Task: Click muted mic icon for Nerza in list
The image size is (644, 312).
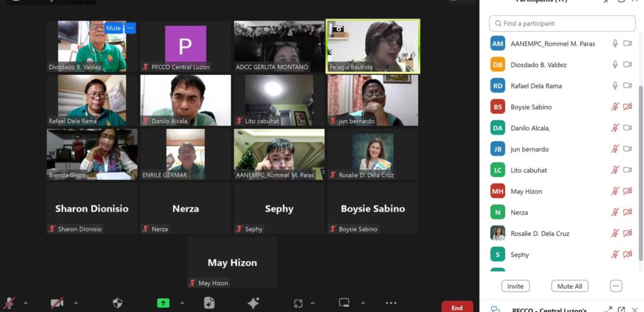Action: click(x=615, y=212)
